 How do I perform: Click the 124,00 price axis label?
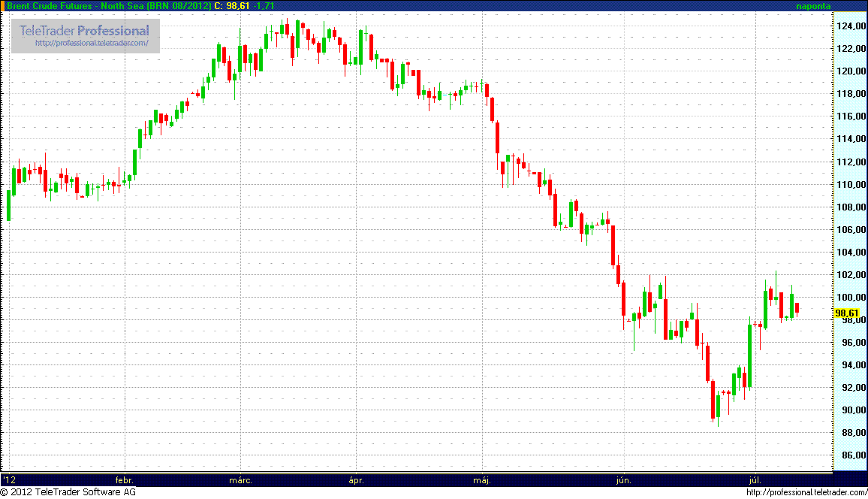[x=851, y=26]
